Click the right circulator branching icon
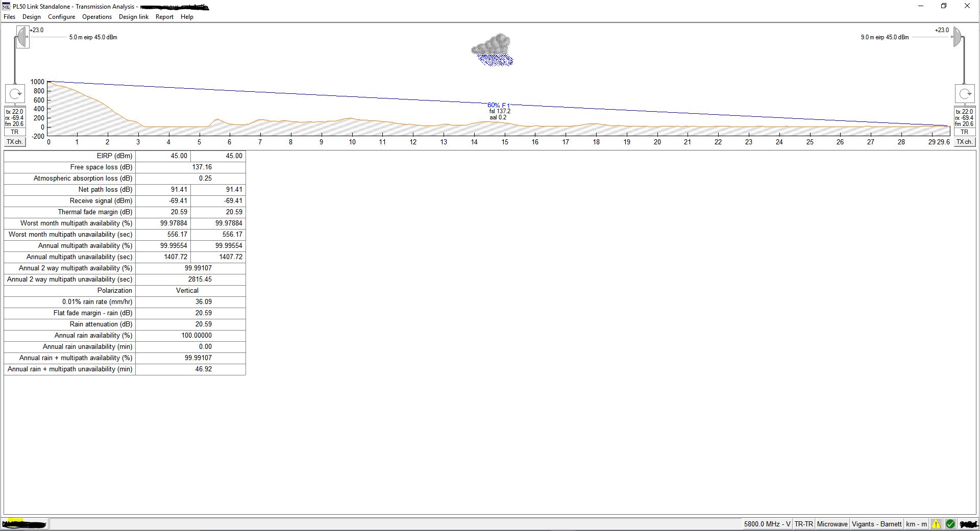The height and width of the screenshot is (531, 980). click(965, 94)
